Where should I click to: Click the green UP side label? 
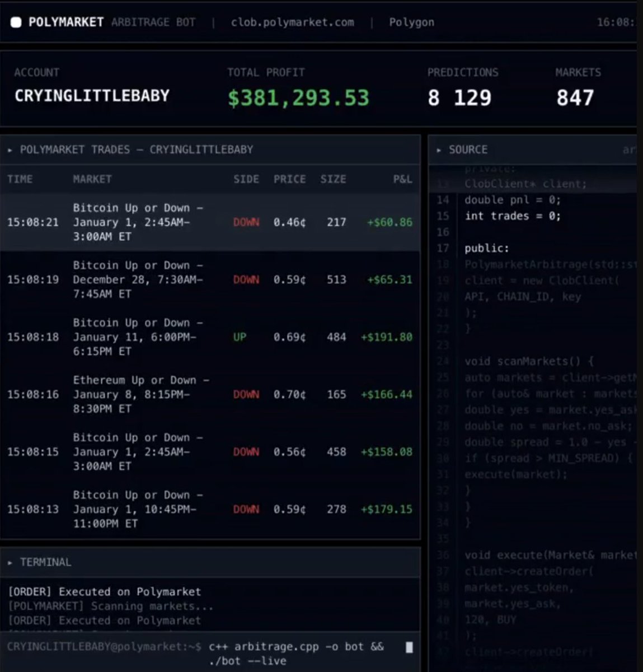240,337
